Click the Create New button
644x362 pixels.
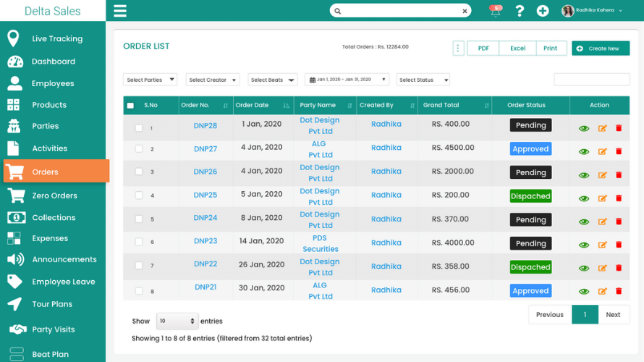point(601,49)
